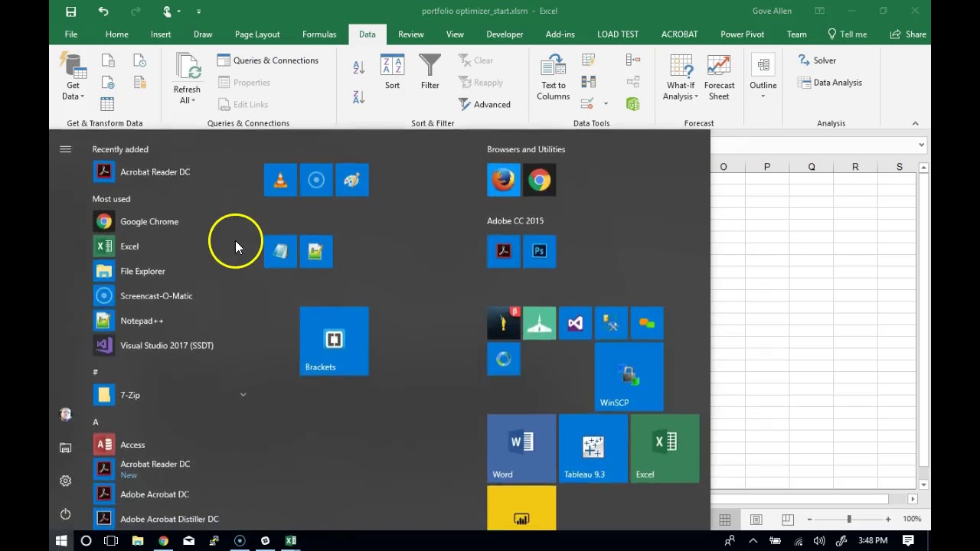Click Sort Z to A icon
Image resolution: width=980 pixels, height=551 pixels.
358,97
